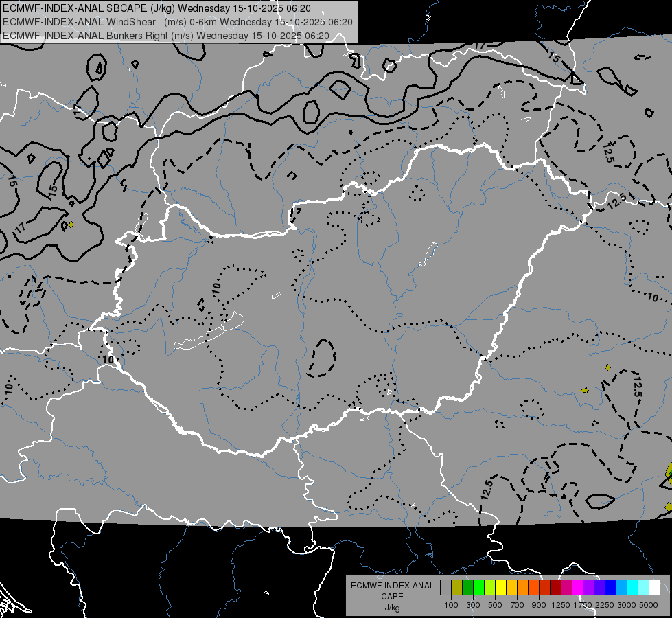Click the 900 tick label in the legend
Image resolution: width=672 pixels, height=618 pixels.
[x=539, y=605]
